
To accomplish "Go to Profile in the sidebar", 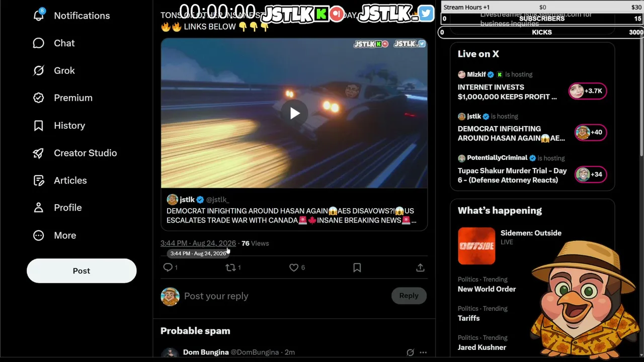I will 57,208.
